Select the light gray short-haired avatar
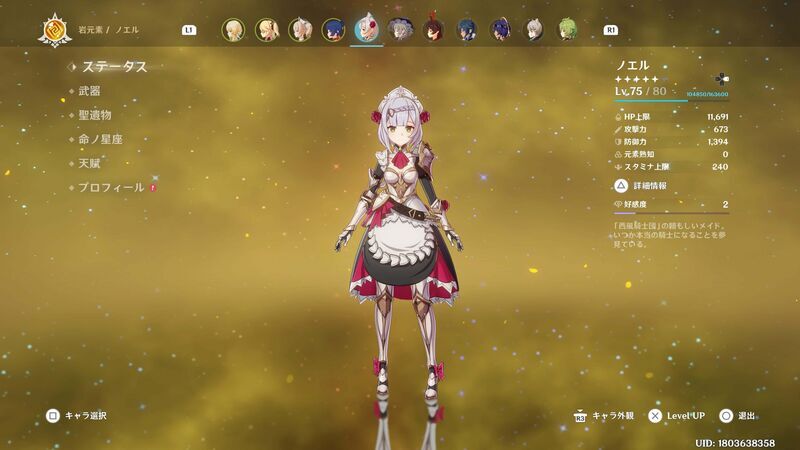The image size is (800, 450). click(x=533, y=30)
